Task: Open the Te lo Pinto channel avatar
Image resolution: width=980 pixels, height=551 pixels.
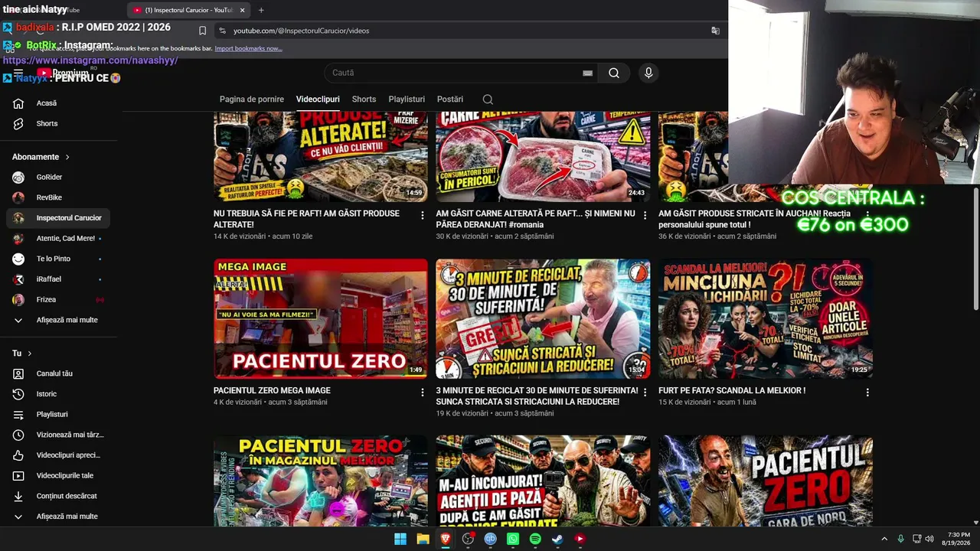Action: (18, 259)
